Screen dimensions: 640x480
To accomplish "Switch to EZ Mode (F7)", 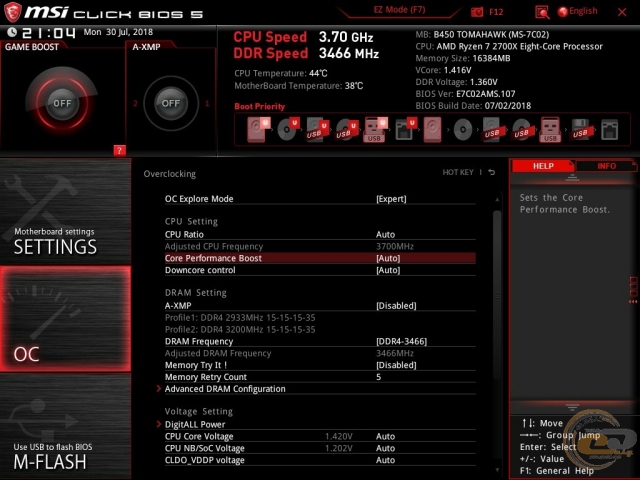I will click(399, 10).
